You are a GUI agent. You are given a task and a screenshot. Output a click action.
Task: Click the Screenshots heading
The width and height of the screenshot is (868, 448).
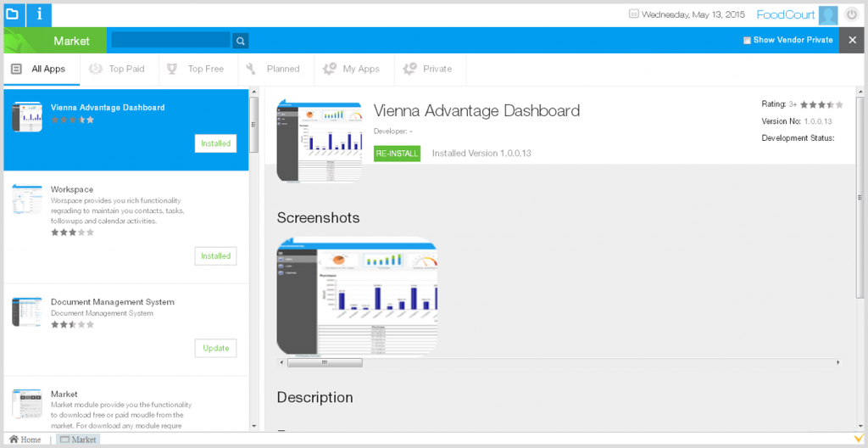319,218
